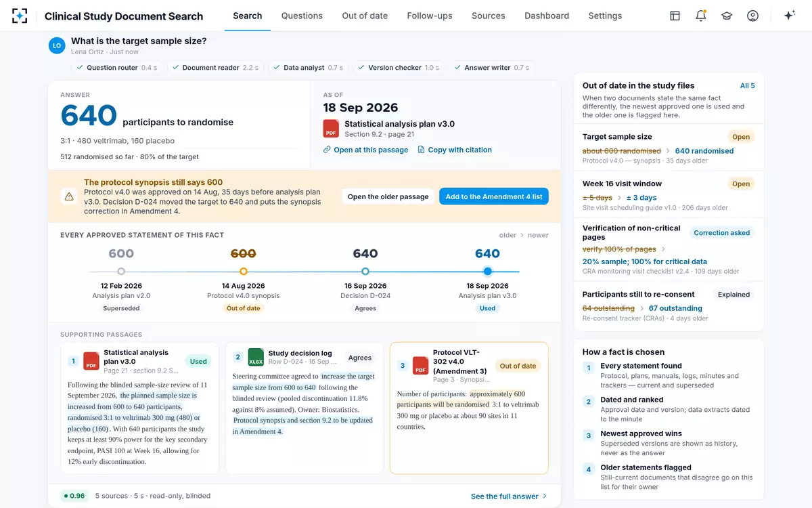This screenshot has width=812, height=508.
Task: Click the warning triangle icon
Action: point(69,196)
